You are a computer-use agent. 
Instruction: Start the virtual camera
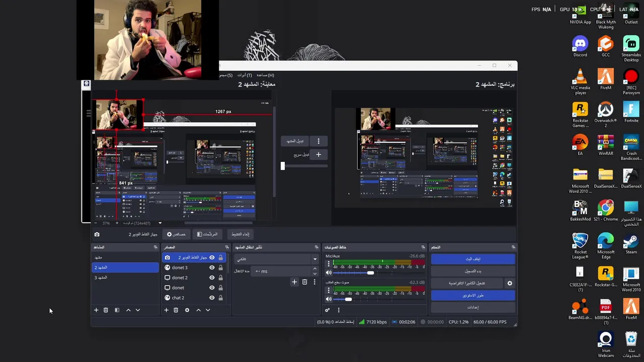(x=467, y=283)
